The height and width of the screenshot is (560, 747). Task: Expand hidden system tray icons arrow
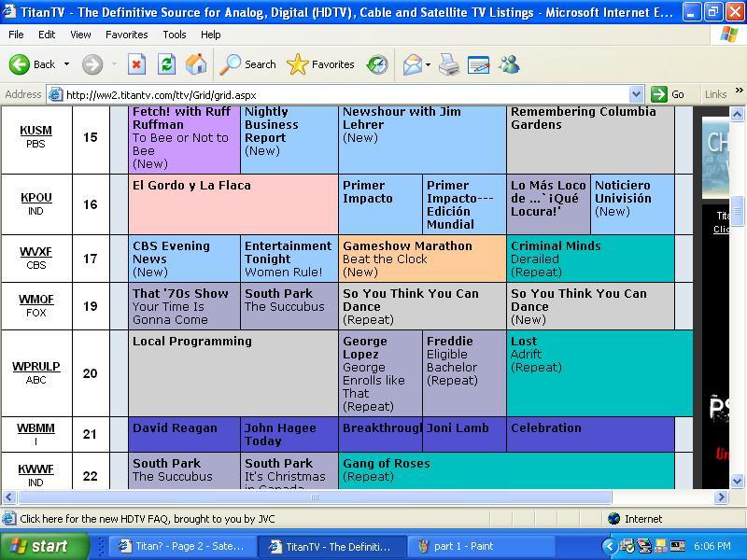click(610, 546)
